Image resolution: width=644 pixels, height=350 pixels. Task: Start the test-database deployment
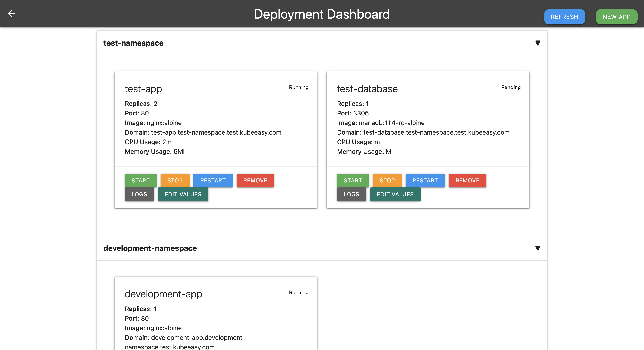pyautogui.click(x=352, y=180)
